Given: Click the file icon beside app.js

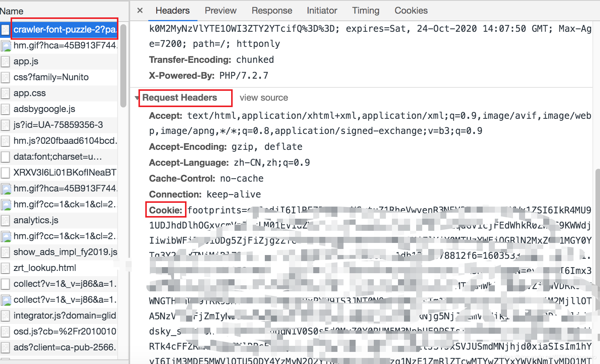Looking at the screenshot, I should point(5,61).
